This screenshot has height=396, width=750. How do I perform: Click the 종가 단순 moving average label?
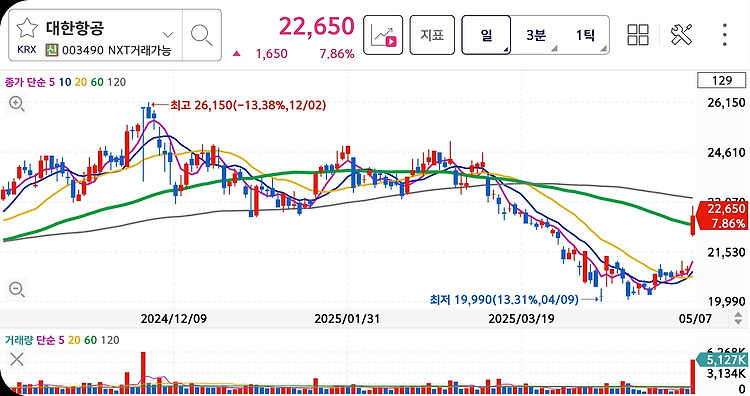[25, 82]
